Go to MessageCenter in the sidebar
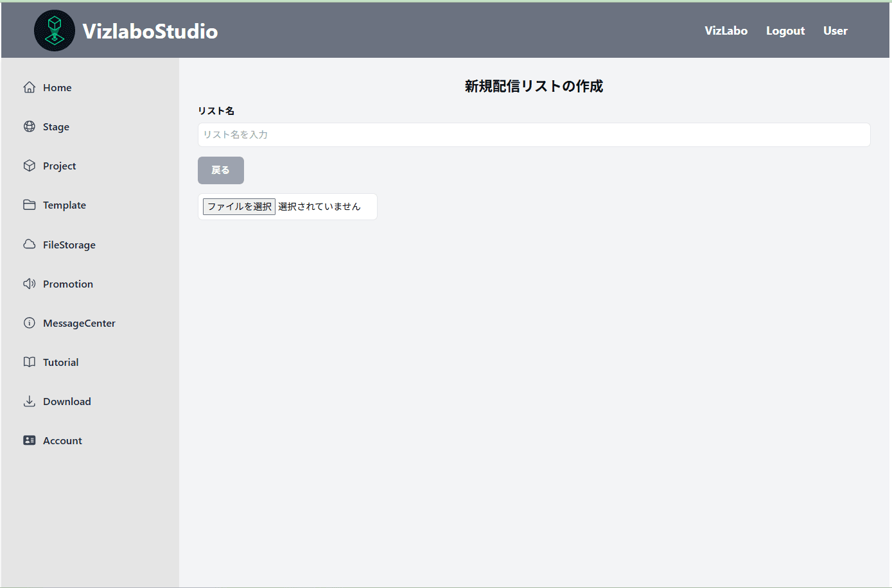 pos(79,324)
